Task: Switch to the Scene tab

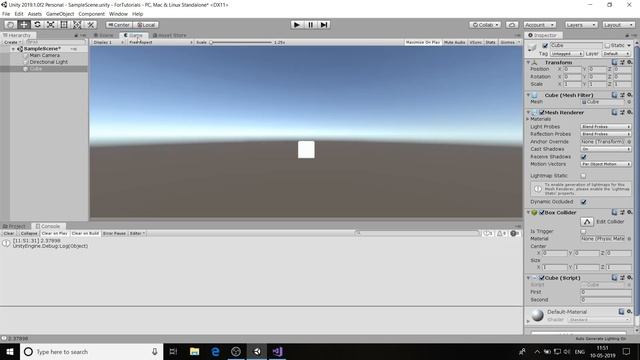Action: click(x=104, y=36)
